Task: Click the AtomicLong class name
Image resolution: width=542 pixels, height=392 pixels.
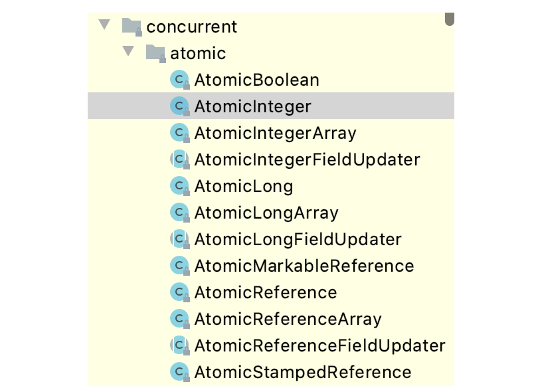Action: point(243,186)
